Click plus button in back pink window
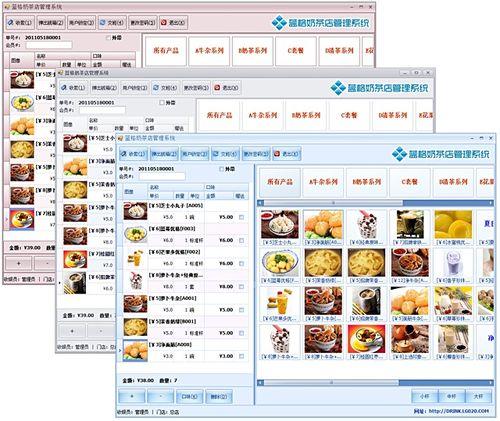 [x=19, y=263]
